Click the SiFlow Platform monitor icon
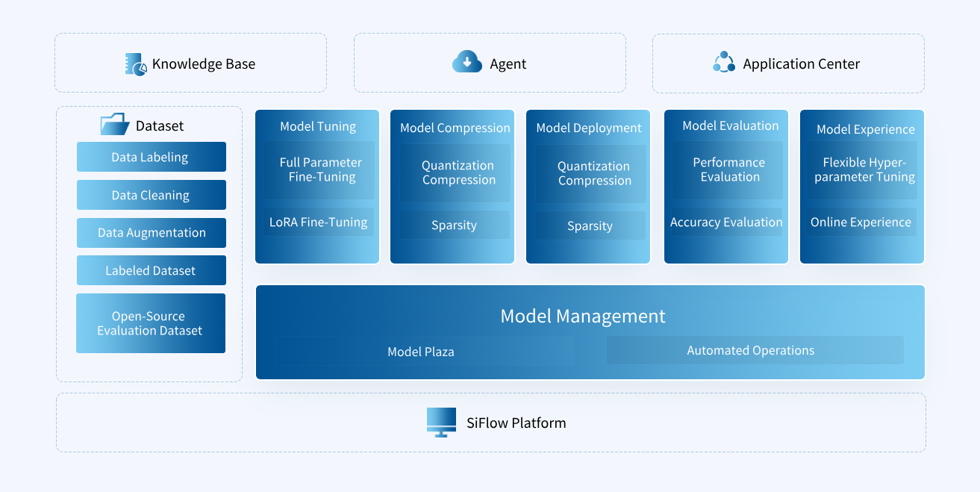 pos(441,422)
